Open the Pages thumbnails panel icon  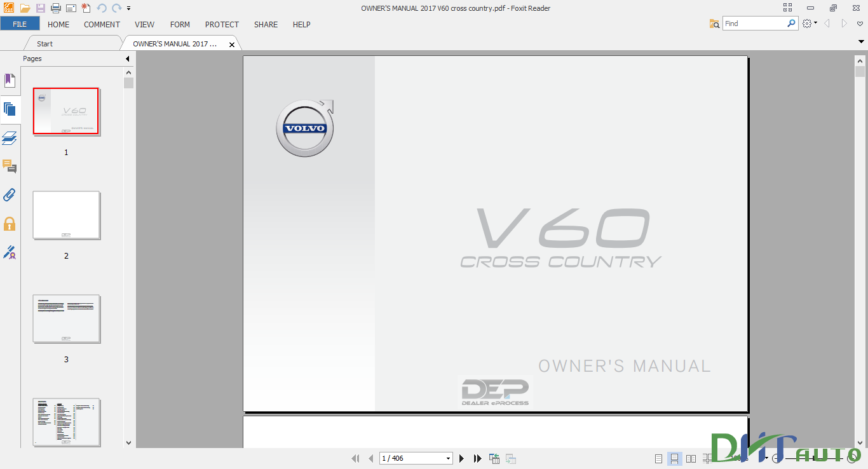[10, 109]
